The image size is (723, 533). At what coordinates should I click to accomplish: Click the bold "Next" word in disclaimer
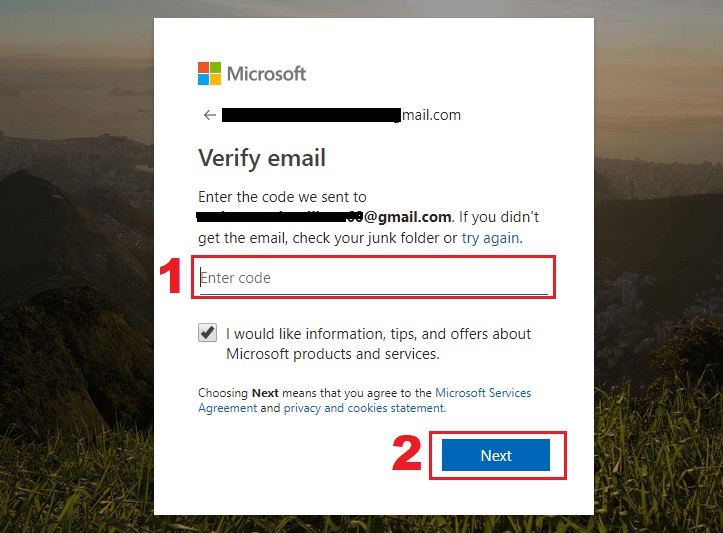[265, 393]
